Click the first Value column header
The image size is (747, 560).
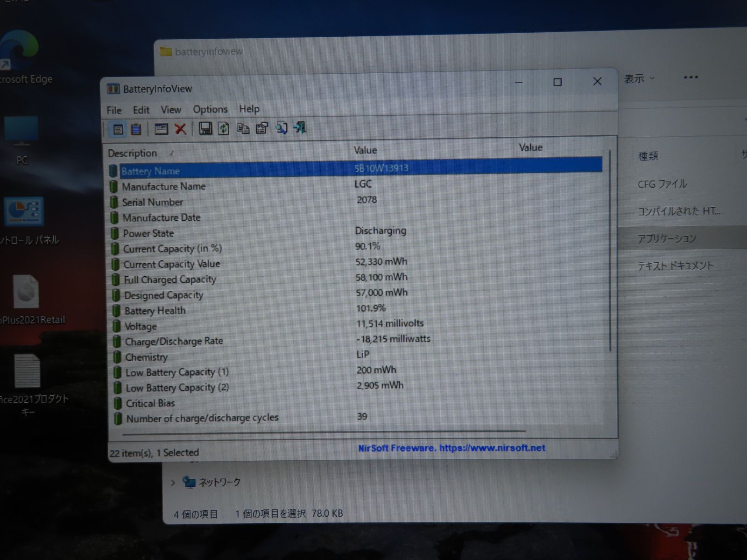point(431,150)
